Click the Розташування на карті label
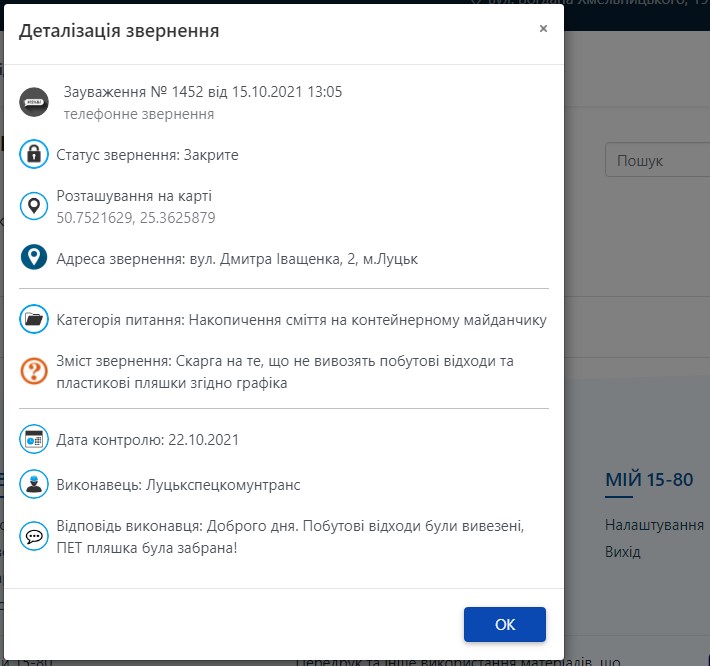 coord(134,196)
